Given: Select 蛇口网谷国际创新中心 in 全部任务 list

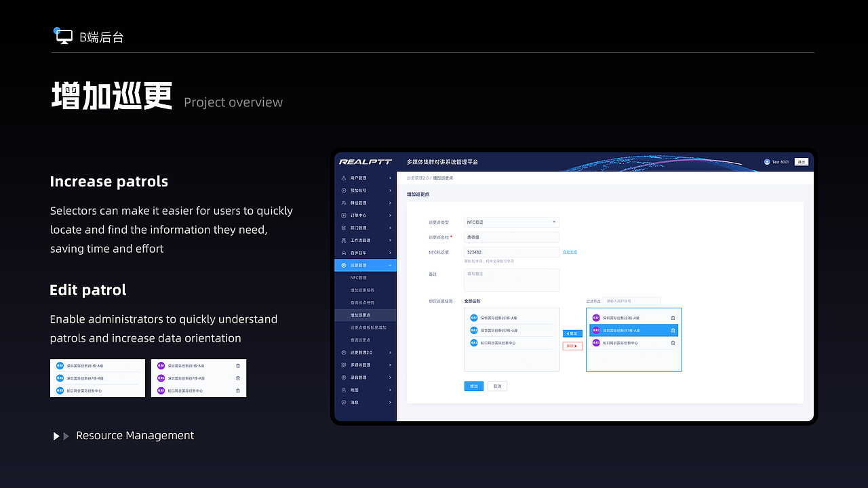Looking at the screenshot, I should [x=511, y=343].
